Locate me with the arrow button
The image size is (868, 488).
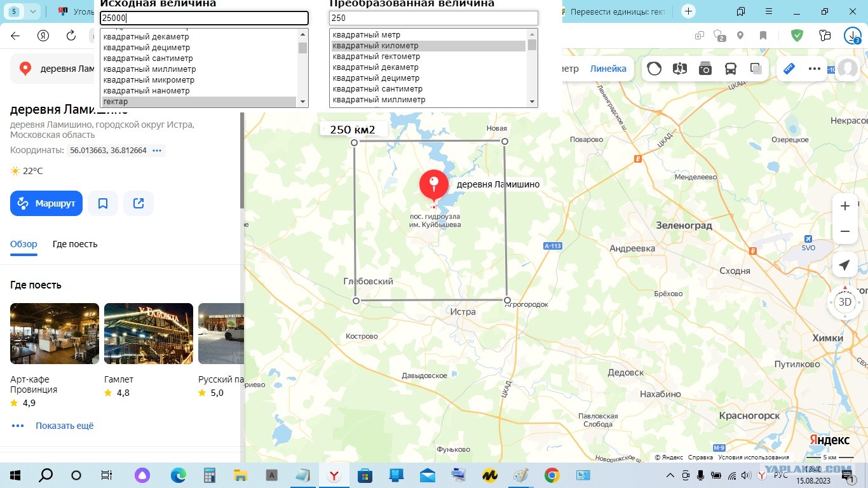coord(845,265)
